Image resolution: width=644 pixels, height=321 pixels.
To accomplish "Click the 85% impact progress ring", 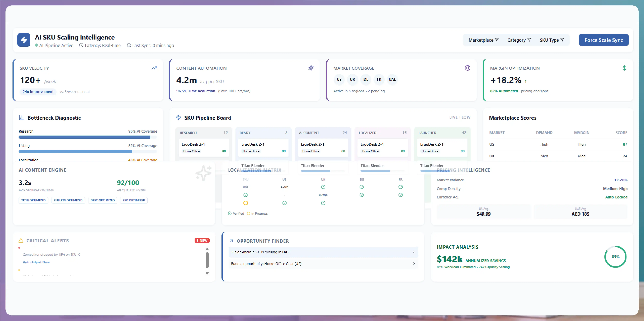I will (615, 257).
